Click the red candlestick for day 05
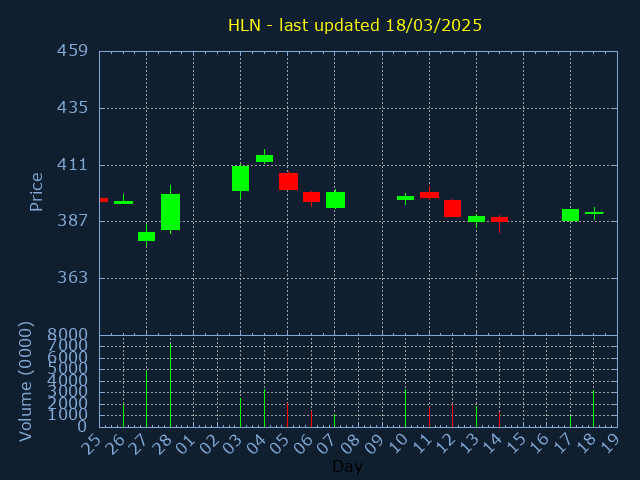This screenshot has width=640, height=480. point(288,181)
